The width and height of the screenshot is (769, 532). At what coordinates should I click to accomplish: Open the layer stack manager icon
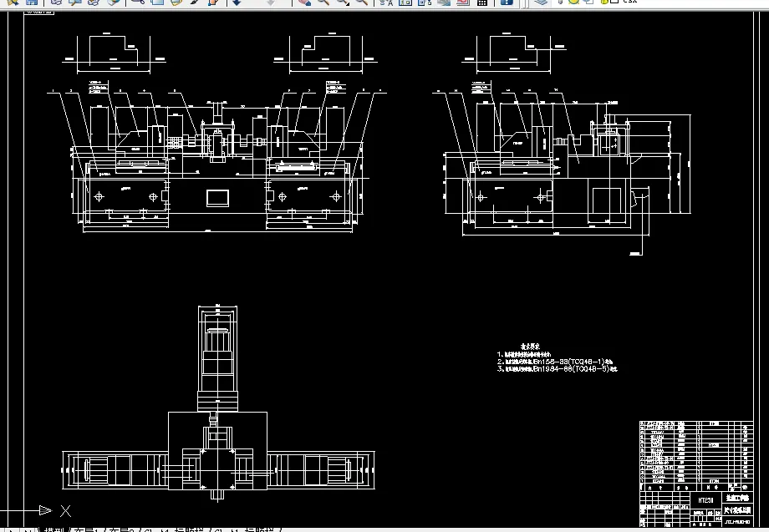pos(541,3)
